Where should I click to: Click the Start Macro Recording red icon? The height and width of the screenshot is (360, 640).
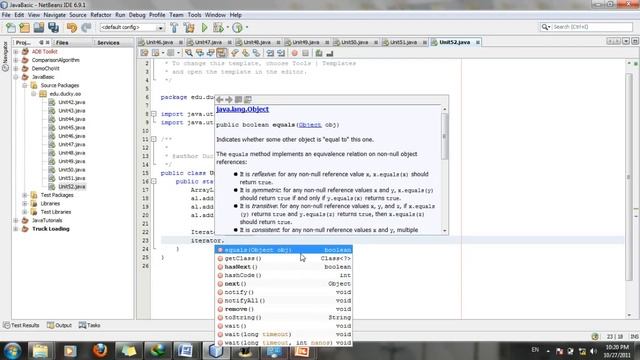[x=294, y=53]
